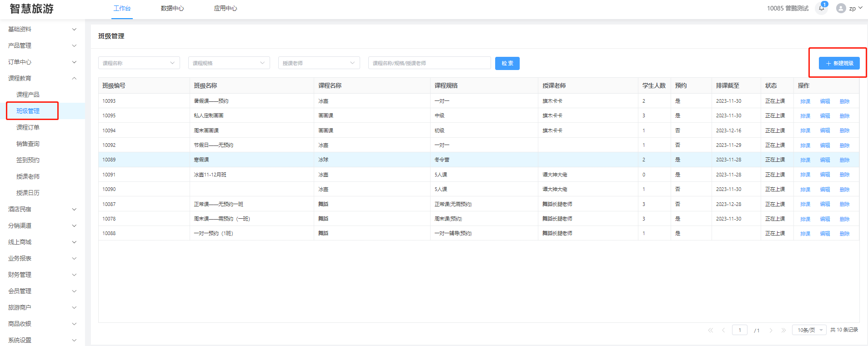Open 课程订单 in the sidebar

coord(28,127)
